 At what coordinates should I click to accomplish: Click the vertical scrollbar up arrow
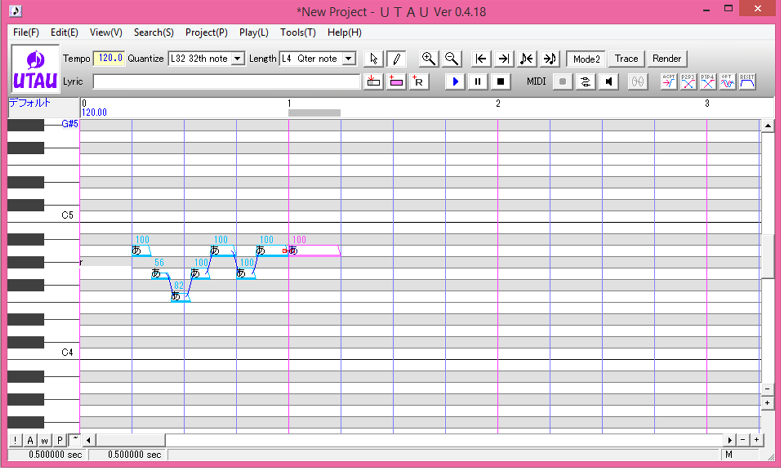768,125
